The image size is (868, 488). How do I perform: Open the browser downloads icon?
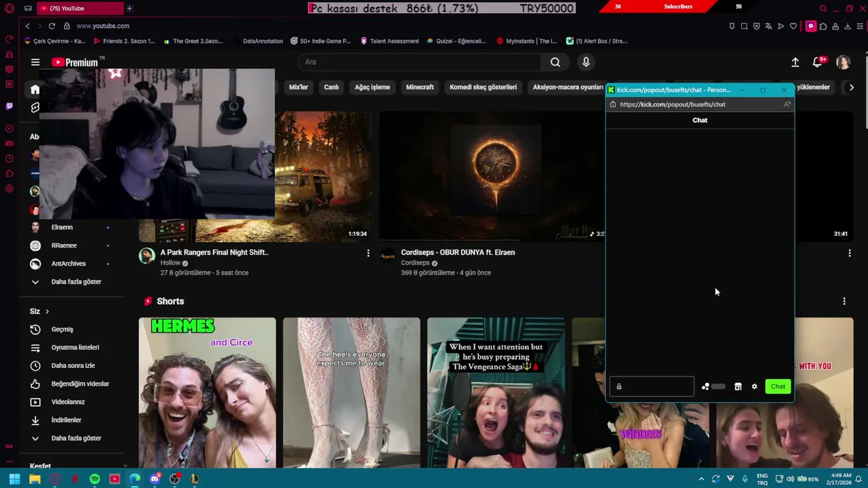click(848, 26)
